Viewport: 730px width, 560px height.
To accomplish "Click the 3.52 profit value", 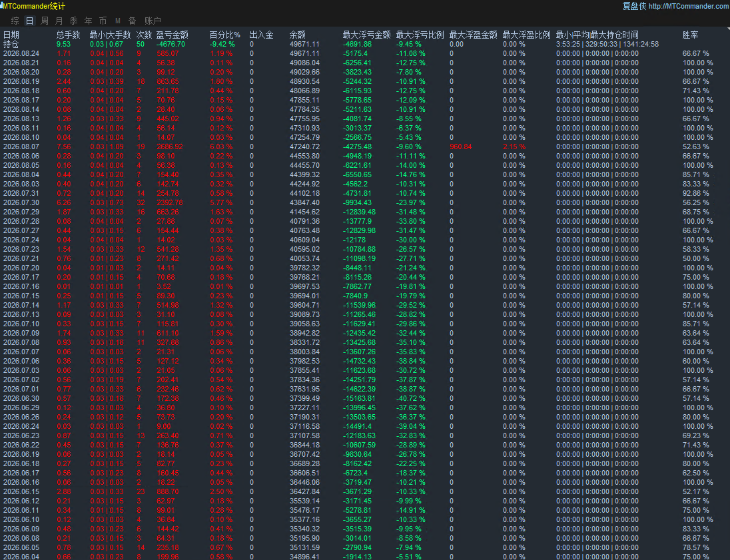I will [164, 286].
